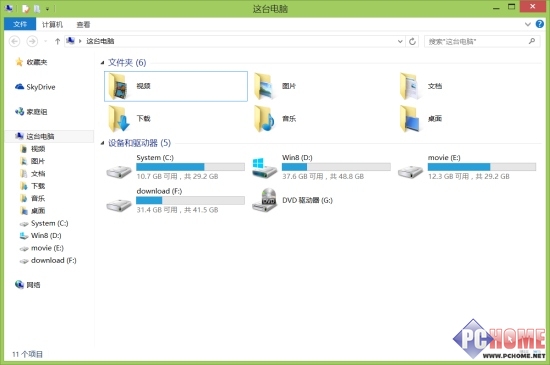The image size is (550, 365).
Task: Click the properties icon in quick access toolbar
Action: 26,8
